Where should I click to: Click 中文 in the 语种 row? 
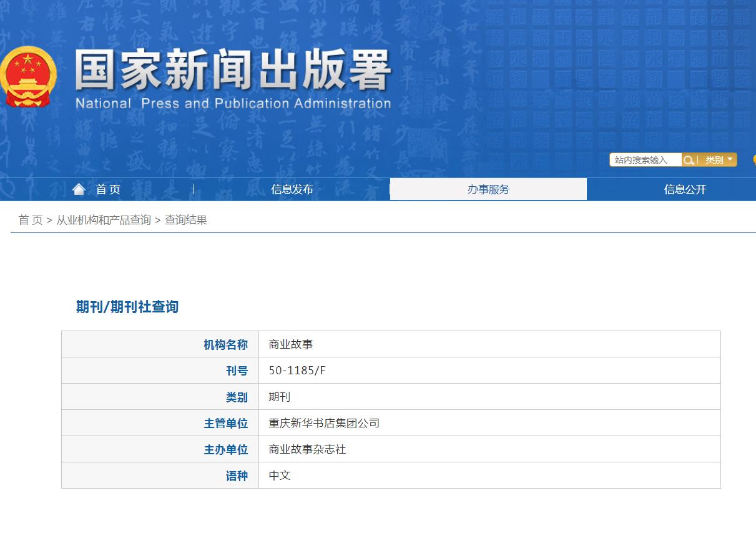(x=278, y=475)
